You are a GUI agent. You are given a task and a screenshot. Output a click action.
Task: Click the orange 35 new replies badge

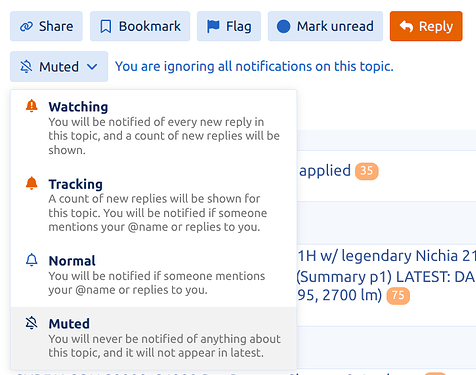point(367,171)
